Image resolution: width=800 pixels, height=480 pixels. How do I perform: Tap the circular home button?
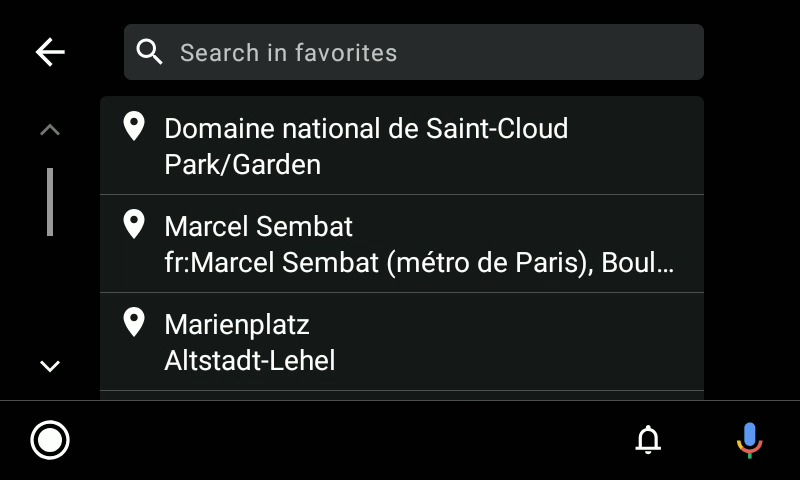(x=50, y=440)
